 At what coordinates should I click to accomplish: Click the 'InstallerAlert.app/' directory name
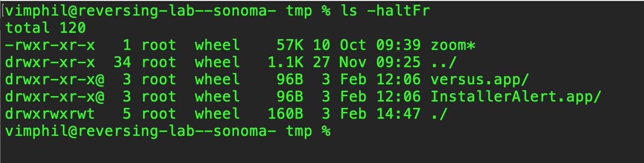(516, 97)
